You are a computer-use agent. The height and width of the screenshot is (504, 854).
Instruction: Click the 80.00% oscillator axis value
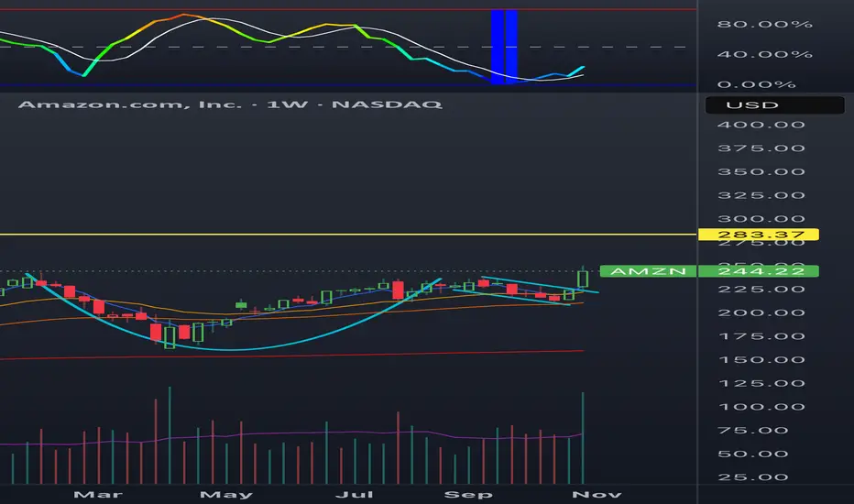click(x=765, y=24)
